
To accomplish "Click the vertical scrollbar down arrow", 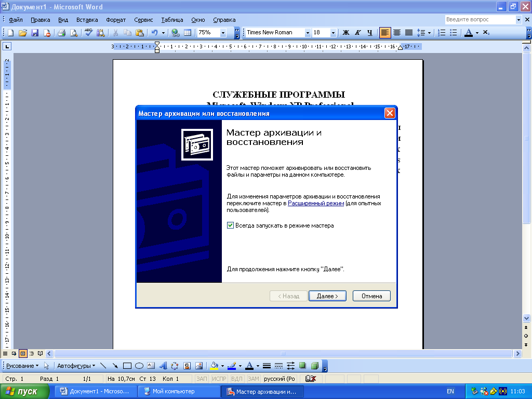I will (526, 318).
